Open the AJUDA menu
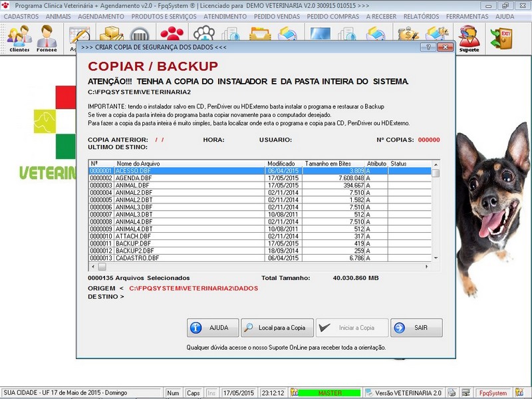 (505, 16)
